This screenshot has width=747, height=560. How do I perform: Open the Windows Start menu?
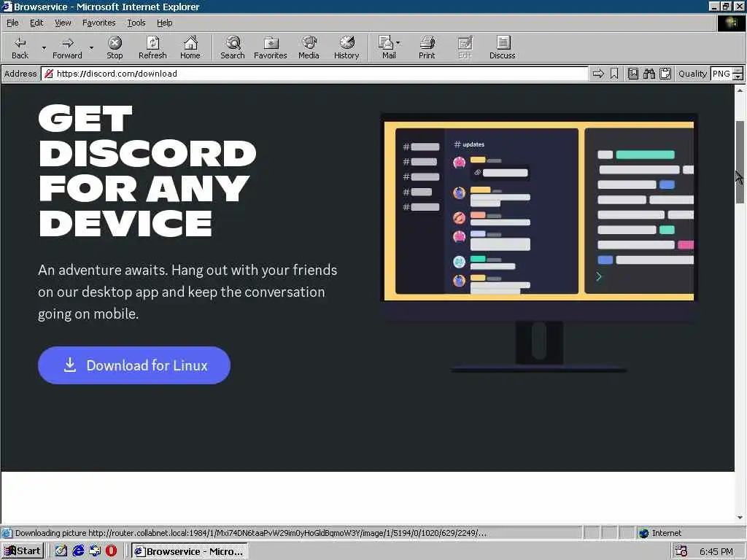[x=23, y=551]
